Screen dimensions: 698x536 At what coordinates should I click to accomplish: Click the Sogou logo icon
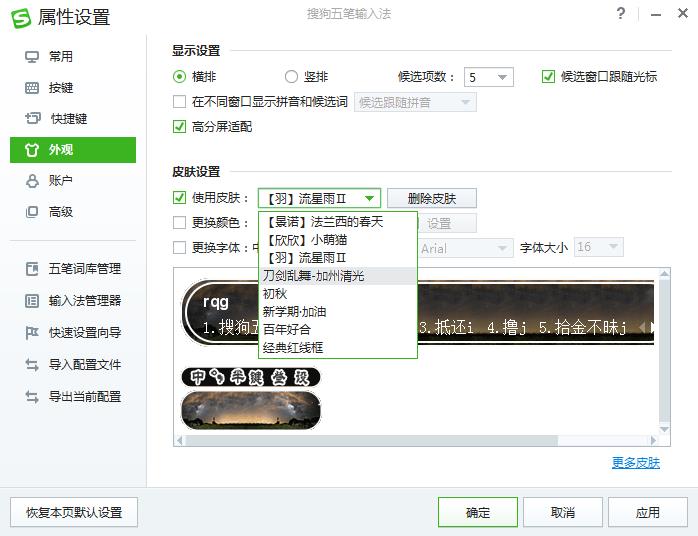click(20, 18)
